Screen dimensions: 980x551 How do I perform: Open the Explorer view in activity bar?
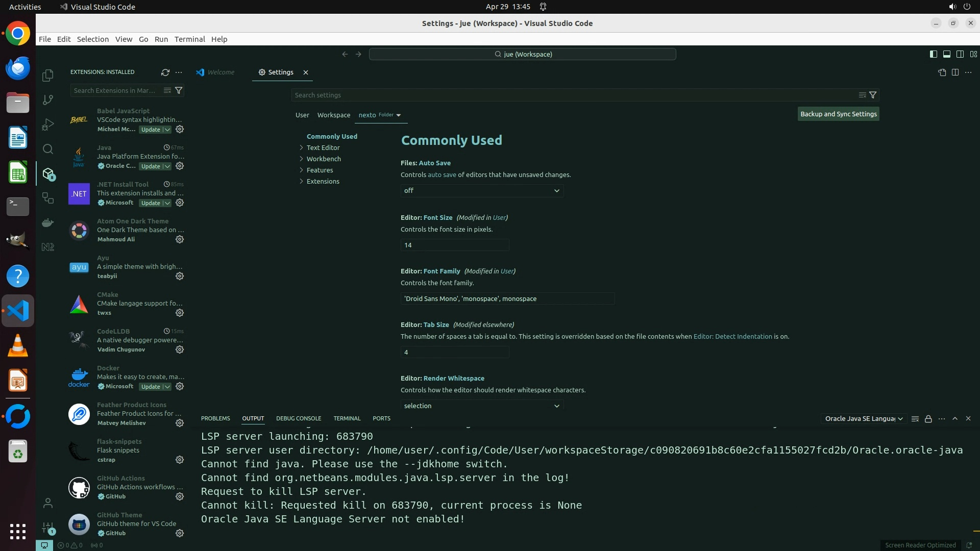(x=48, y=76)
